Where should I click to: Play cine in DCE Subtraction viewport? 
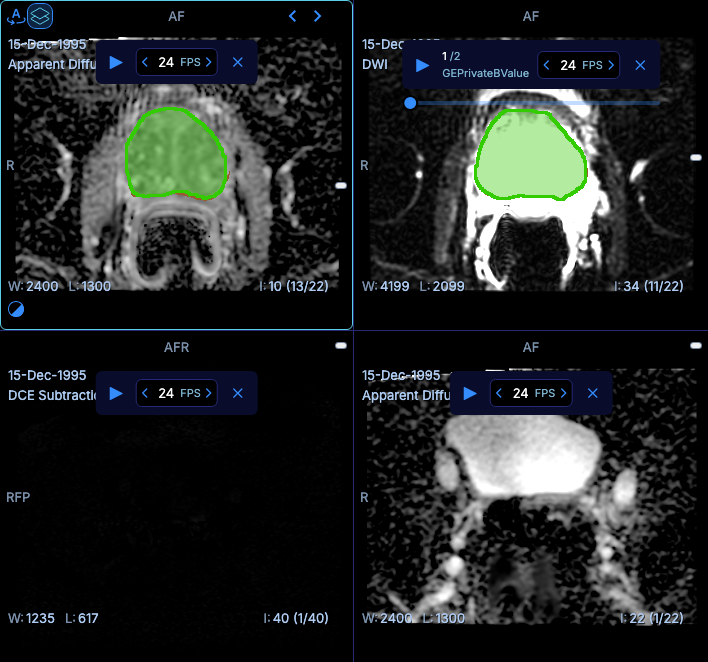(x=116, y=393)
